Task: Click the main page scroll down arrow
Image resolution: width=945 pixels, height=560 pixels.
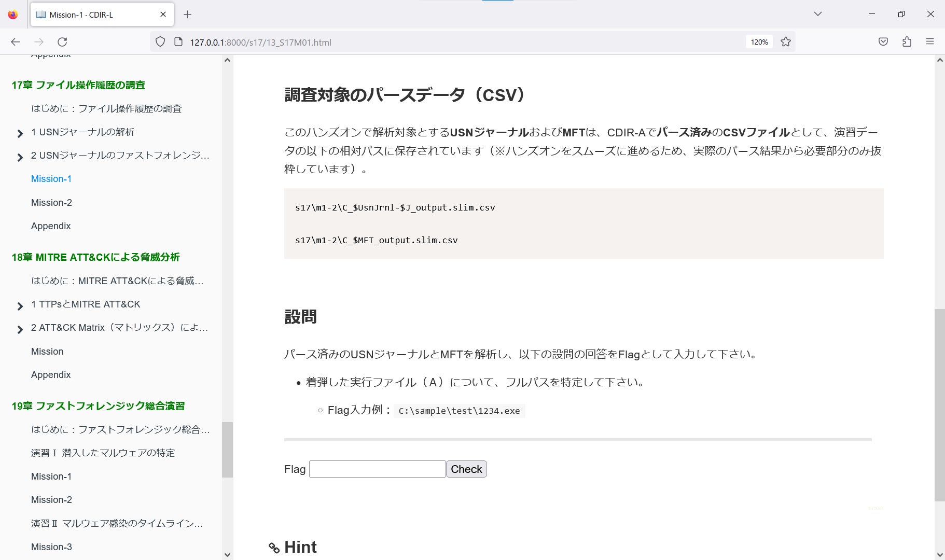Action: coord(939,554)
